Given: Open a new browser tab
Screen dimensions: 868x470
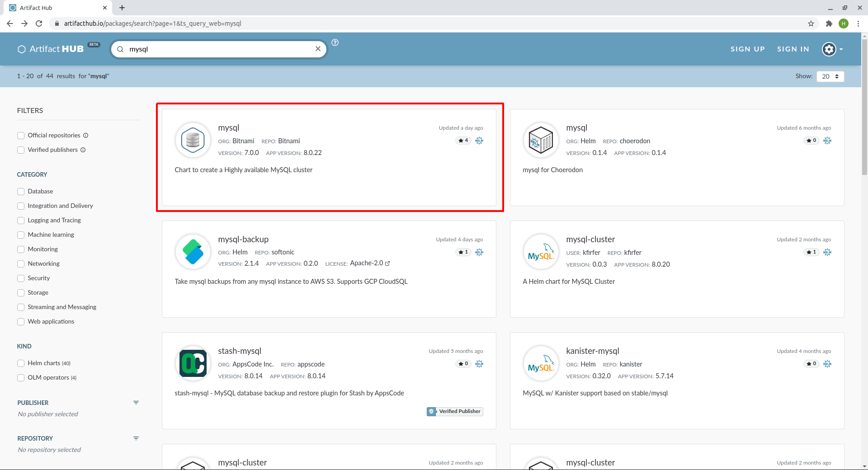Looking at the screenshot, I should click(x=122, y=8).
